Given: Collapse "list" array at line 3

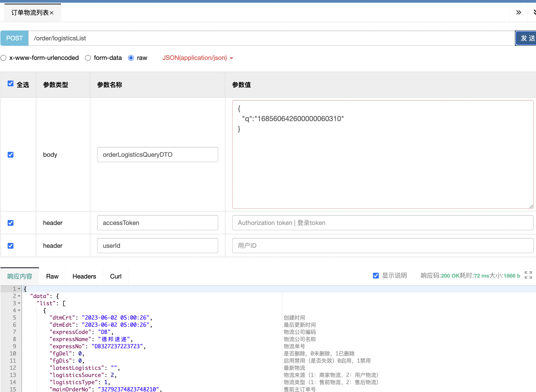Looking at the screenshot, I should 19,303.
